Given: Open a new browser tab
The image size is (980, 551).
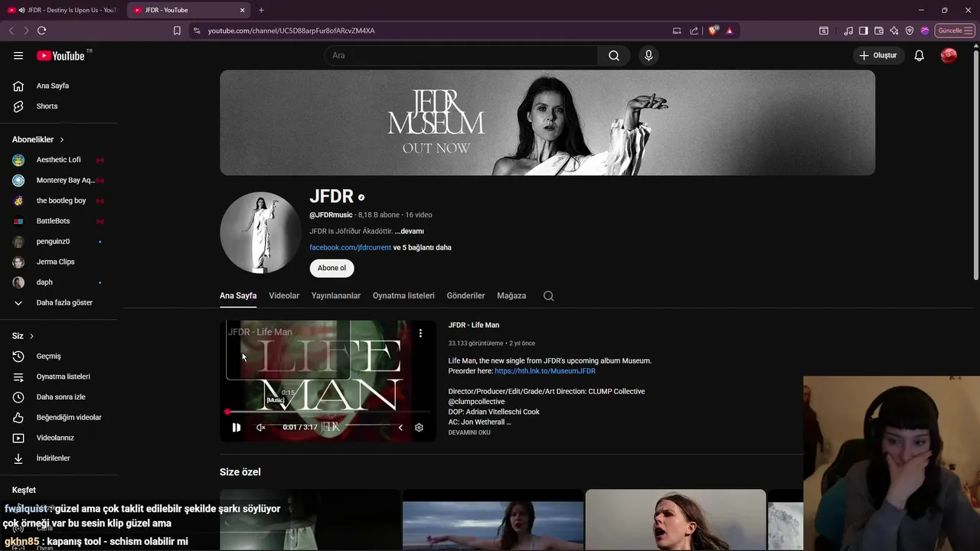Looking at the screenshot, I should (x=261, y=10).
